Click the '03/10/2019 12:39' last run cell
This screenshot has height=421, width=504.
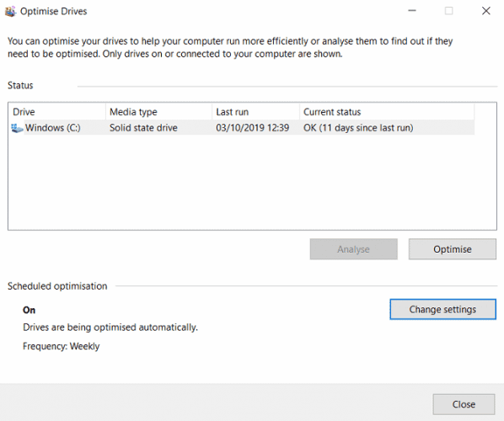coord(252,128)
